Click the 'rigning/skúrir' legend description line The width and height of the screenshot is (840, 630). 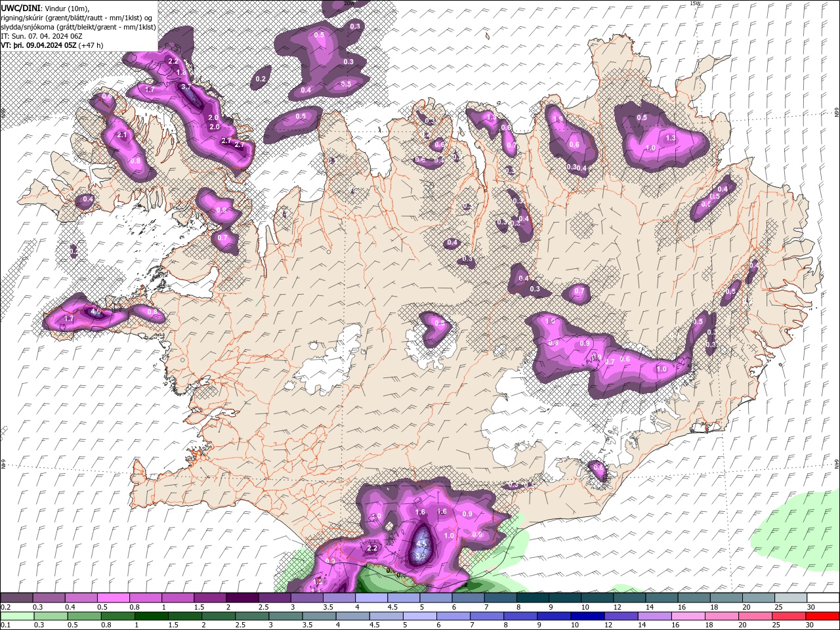click(x=77, y=18)
